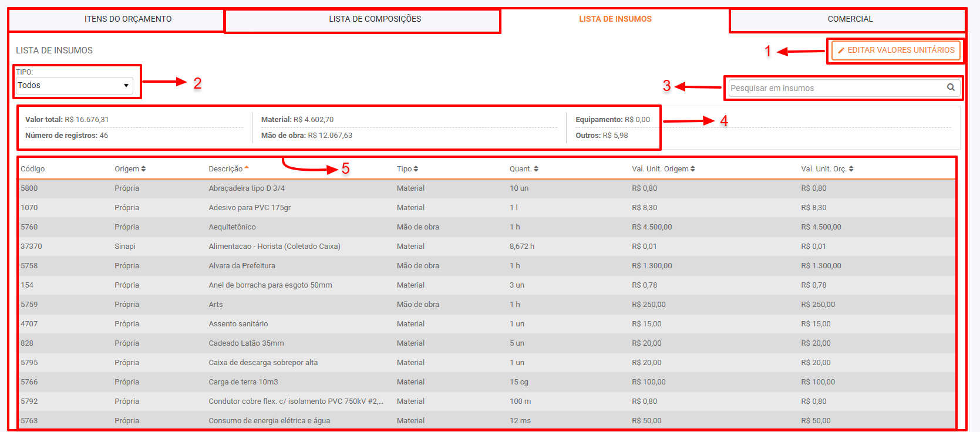Sort by Tipo column arrows
Screen dimensions: 980x432
pyautogui.click(x=416, y=169)
